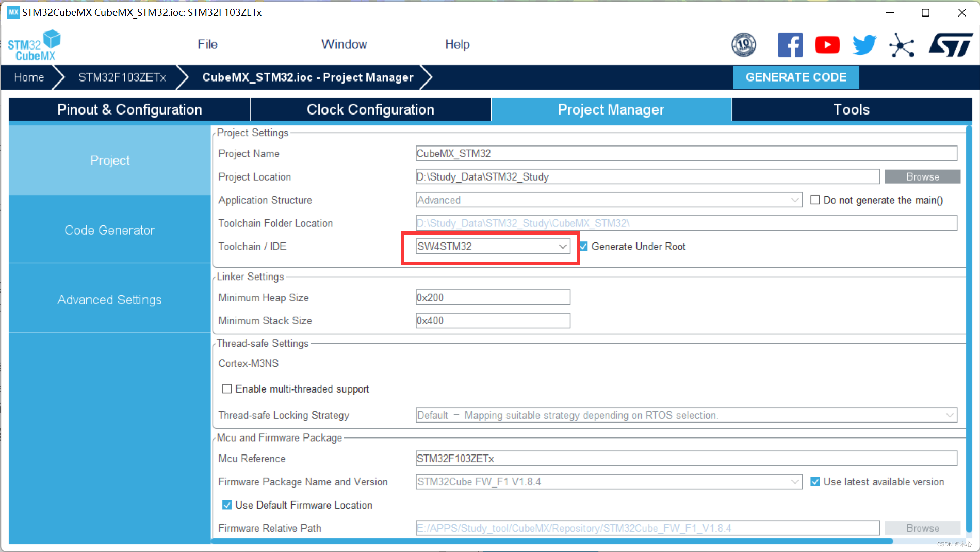Image resolution: width=980 pixels, height=552 pixels.
Task: Open the Advanced Settings side section
Action: 110,300
